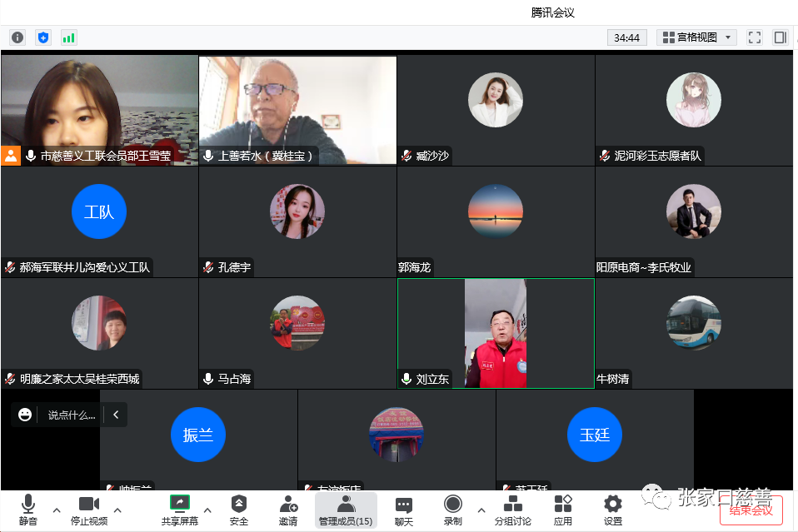Viewport: 798px width, 532px height.
Task: Open 管理成员(15) members list
Action: pyautogui.click(x=346, y=510)
